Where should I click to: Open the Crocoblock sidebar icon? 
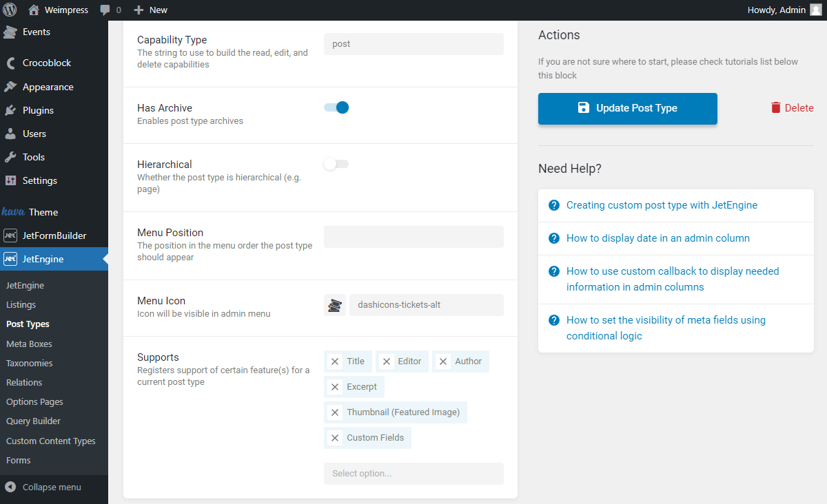click(x=10, y=63)
